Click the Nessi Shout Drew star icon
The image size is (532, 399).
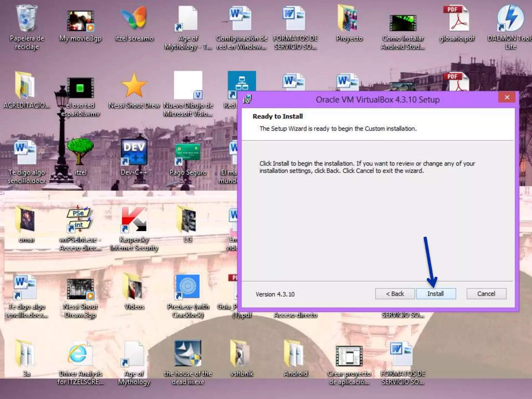[x=134, y=86]
